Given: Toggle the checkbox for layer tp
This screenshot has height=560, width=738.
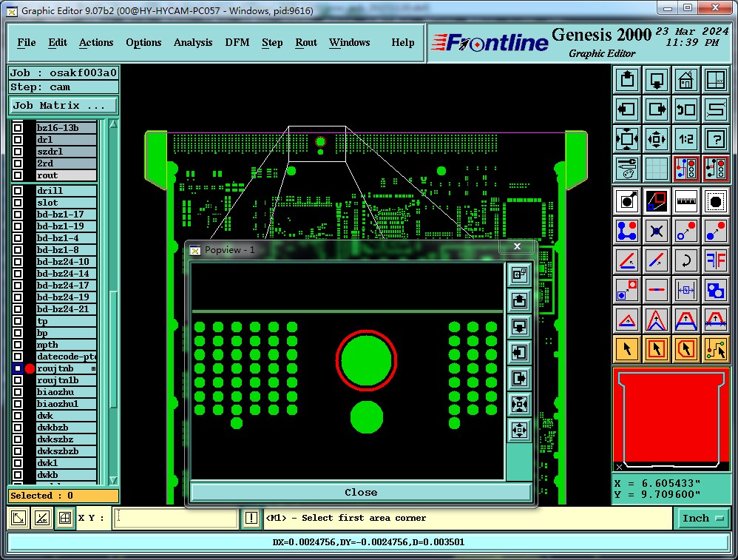Looking at the screenshot, I should coord(18,321).
